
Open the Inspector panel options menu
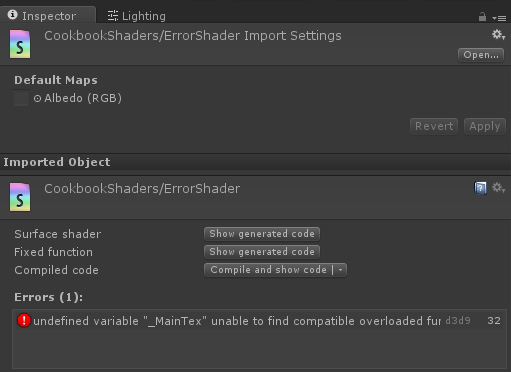tap(499, 18)
